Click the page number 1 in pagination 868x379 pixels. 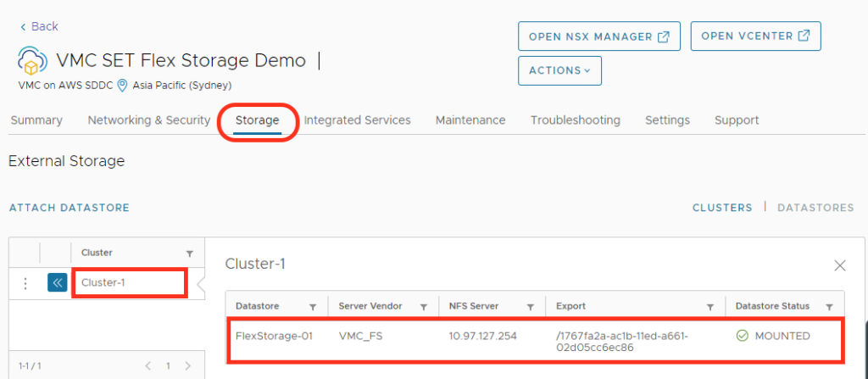pos(168,365)
